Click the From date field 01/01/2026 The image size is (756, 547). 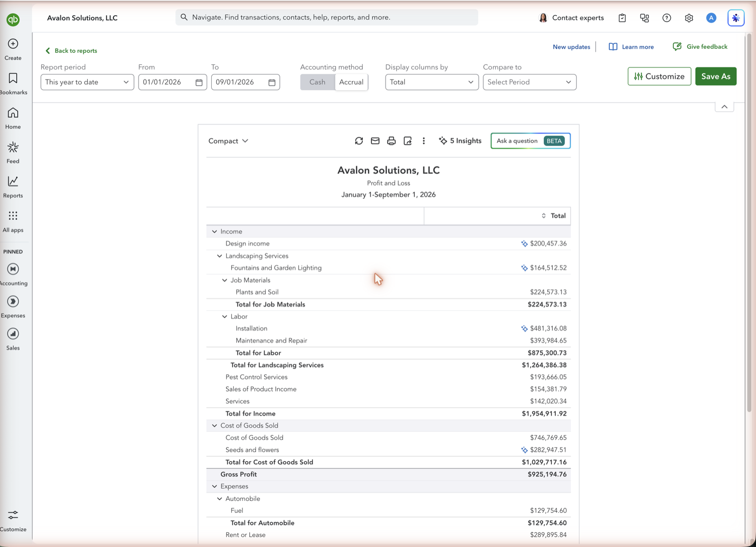point(172,82)
